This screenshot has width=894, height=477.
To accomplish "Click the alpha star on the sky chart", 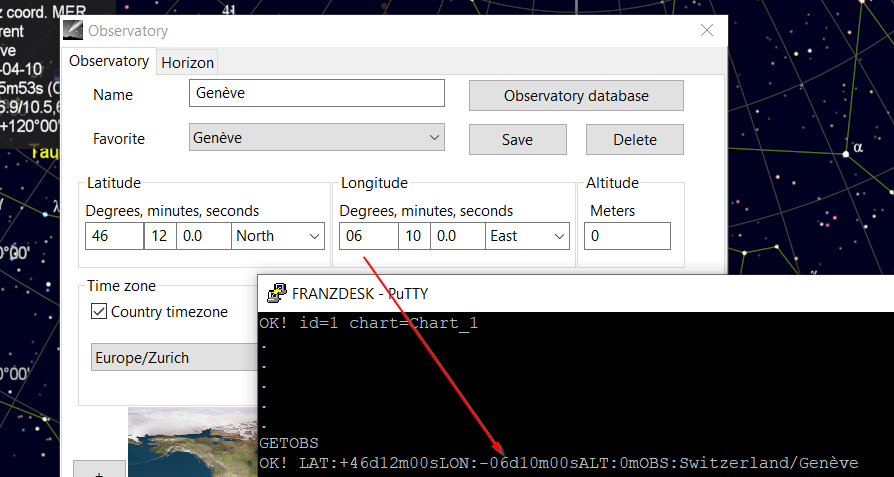I will 846,154.
